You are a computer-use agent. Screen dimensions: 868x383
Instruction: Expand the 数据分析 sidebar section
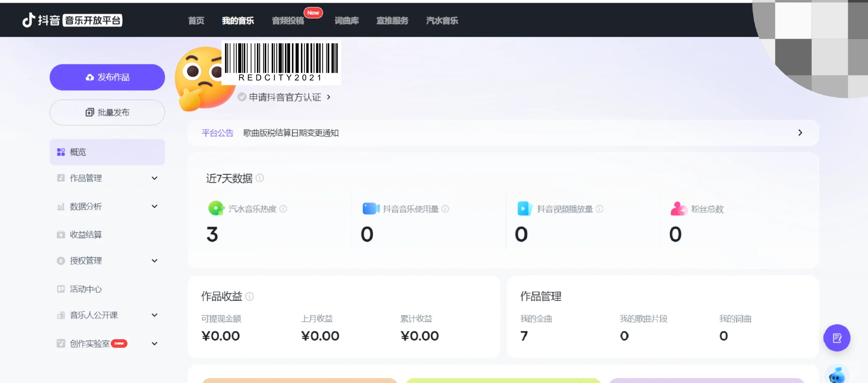click(154, 206)
